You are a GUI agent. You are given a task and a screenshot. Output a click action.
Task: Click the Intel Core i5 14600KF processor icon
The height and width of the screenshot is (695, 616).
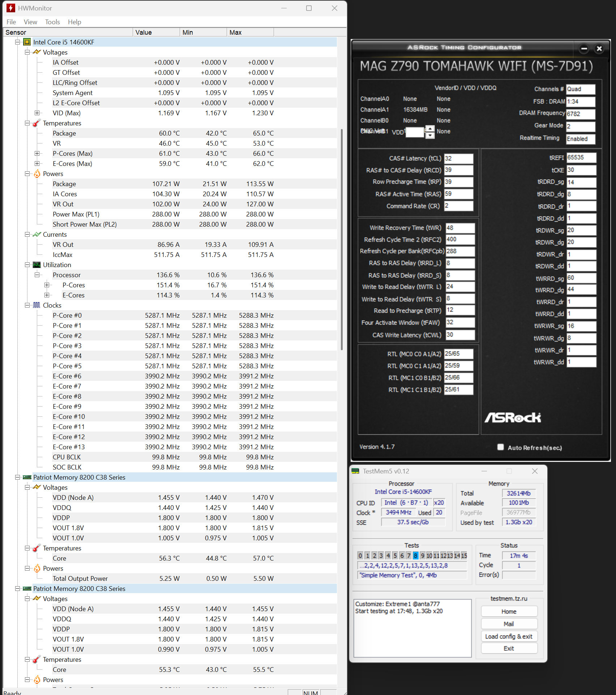click(x=27, y=42)
